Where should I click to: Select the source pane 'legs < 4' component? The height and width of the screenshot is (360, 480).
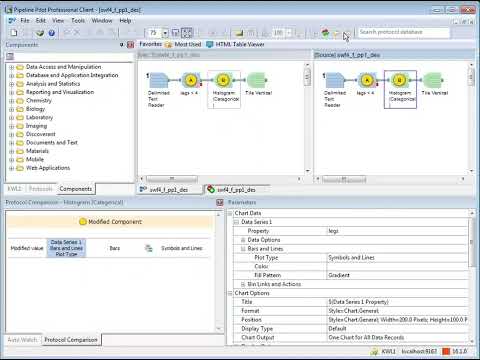coord(367,84)
